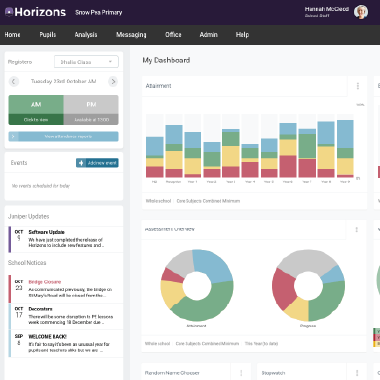Open the Pupils menu
This screenshot has height=380, width=380.
[48, 35]
